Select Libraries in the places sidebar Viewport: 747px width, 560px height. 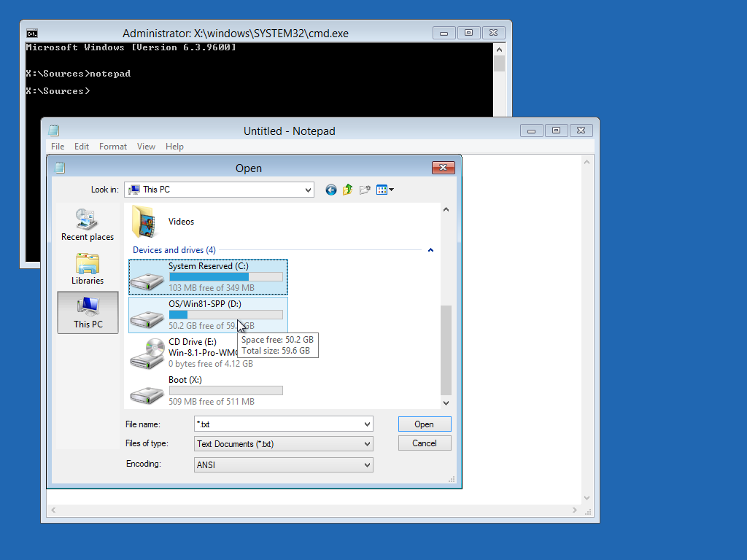(88, 269)
